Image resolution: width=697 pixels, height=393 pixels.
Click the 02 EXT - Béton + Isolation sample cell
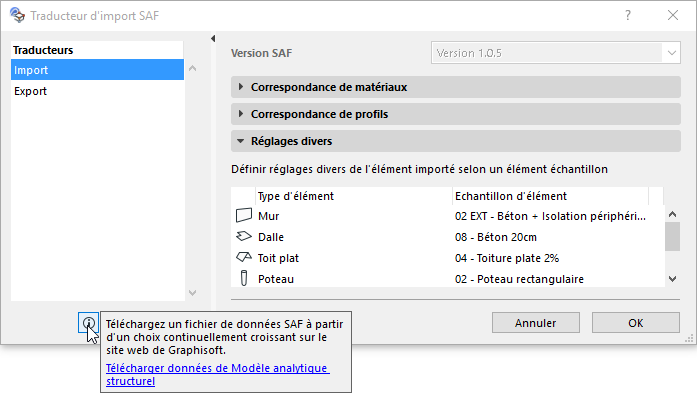(550, 216)
